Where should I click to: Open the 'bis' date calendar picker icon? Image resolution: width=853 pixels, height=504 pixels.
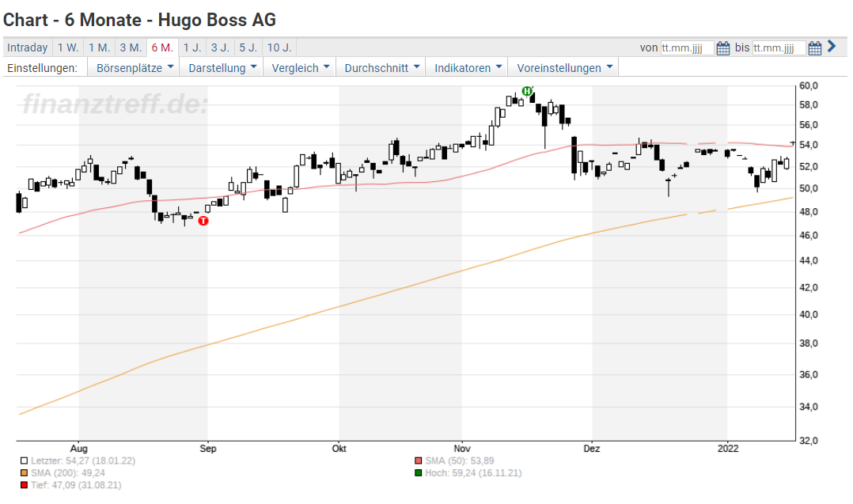coord(814,47)
